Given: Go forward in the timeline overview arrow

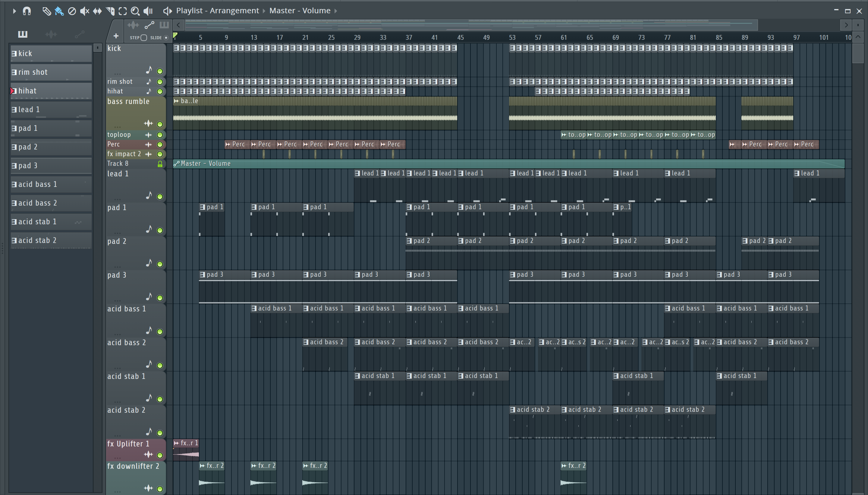Looking at the screenshot, I should pyautogui.click(x=846, y=25).
